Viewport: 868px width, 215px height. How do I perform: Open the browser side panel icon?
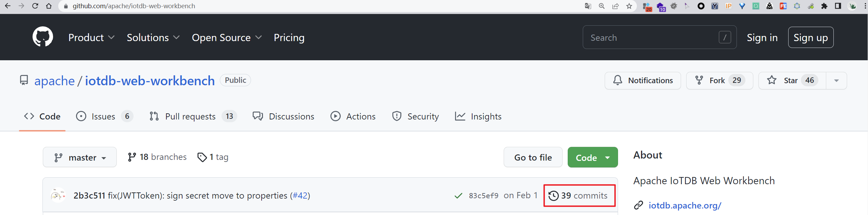[x=838, y=6]
